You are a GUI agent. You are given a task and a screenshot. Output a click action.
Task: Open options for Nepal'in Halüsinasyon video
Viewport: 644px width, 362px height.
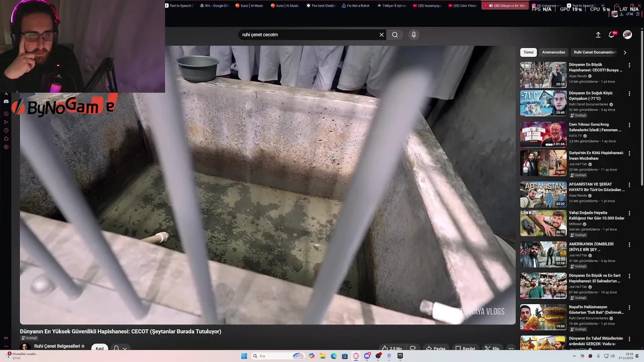point(629,308)
